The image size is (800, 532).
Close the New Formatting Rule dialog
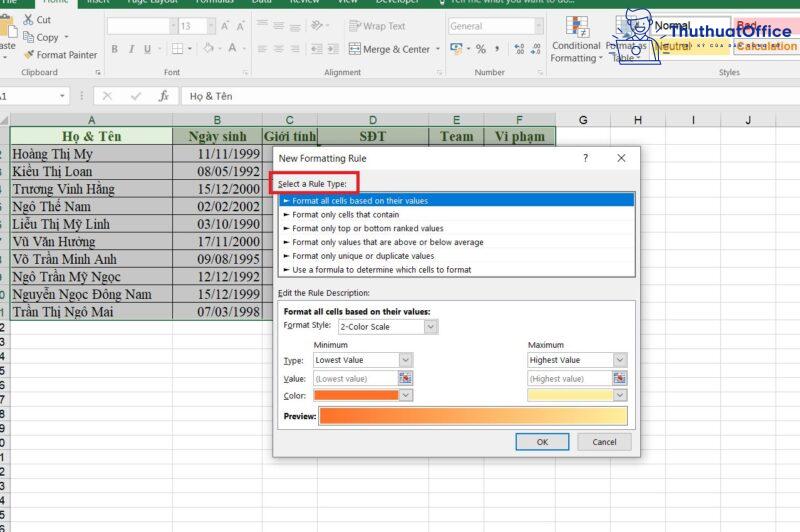click(621, 158)
